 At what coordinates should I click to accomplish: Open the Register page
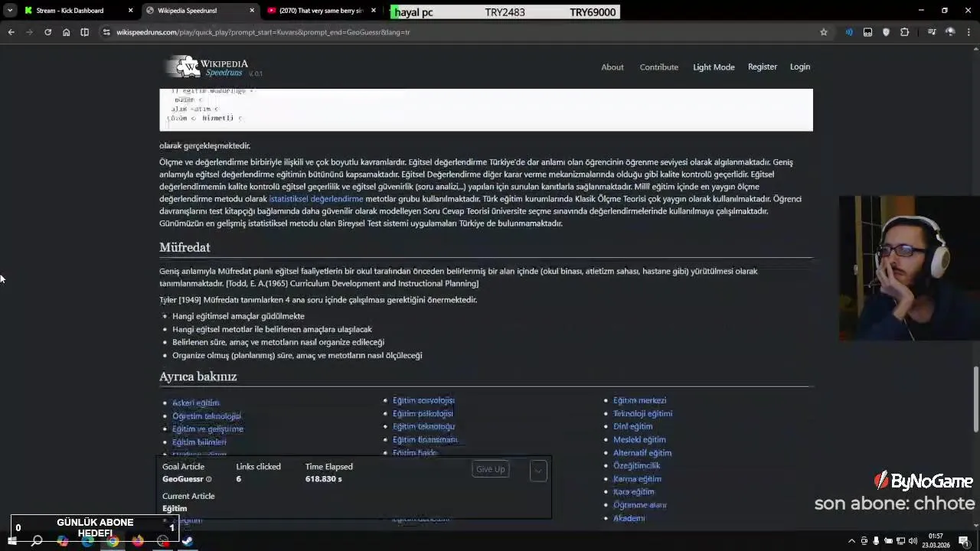click(x=763, y=67)
